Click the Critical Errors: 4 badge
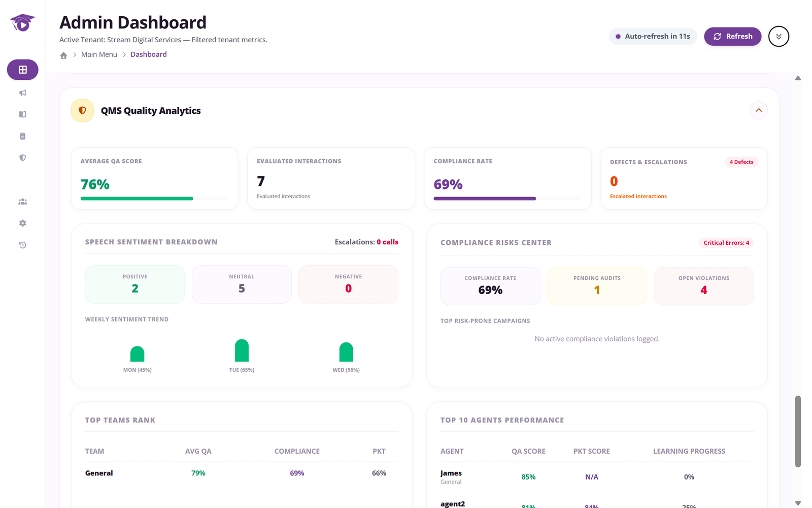Screen dimensions: 812x508 [726, 243]
